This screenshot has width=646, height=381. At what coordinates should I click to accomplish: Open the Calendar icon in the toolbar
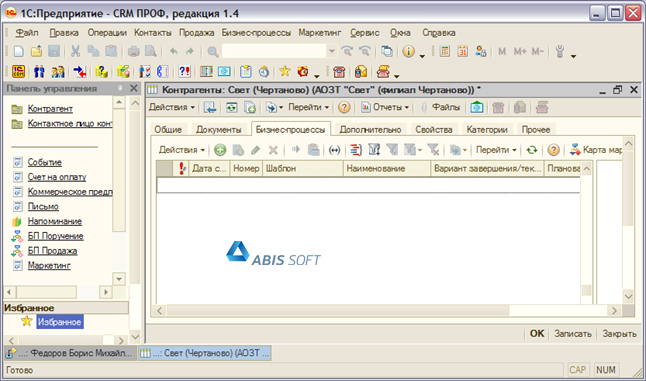[x=463, y=51]
